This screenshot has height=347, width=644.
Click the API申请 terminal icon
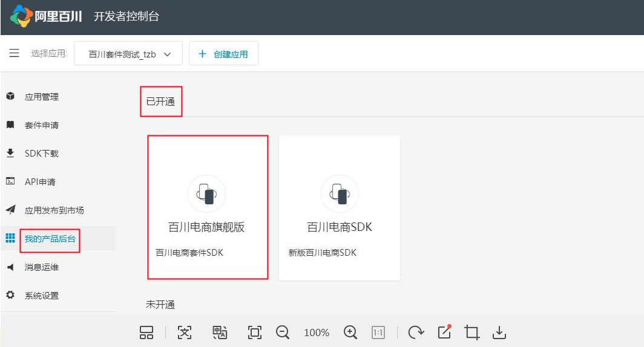coord(10,181)
